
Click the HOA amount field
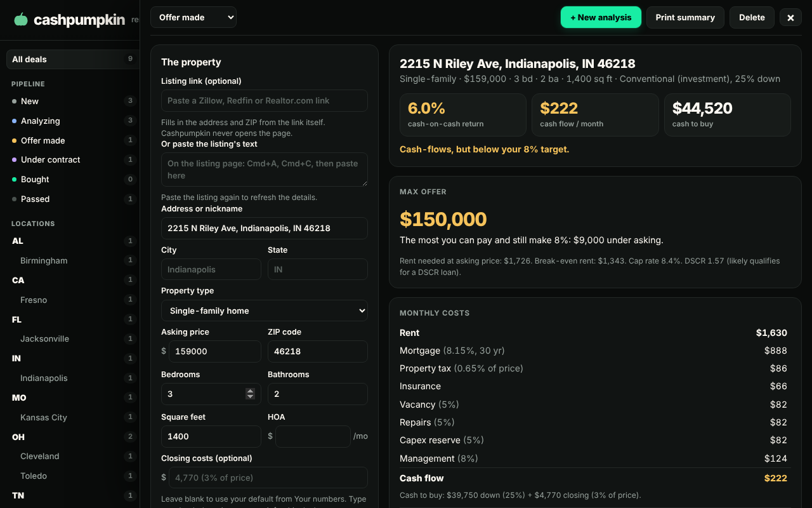313,436
